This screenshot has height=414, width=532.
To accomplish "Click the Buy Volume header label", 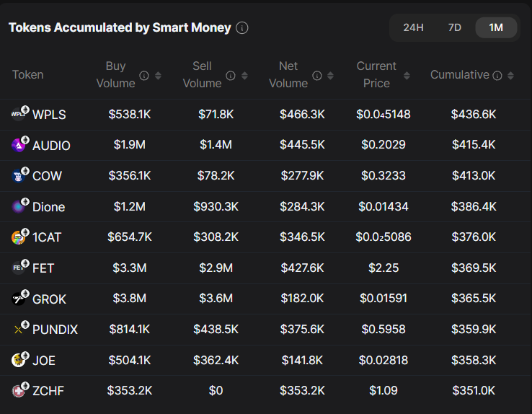I will (115, 75).
